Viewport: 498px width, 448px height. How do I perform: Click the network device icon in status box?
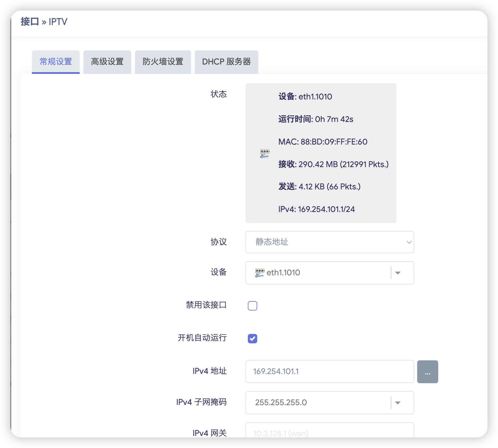pos(265,153)
